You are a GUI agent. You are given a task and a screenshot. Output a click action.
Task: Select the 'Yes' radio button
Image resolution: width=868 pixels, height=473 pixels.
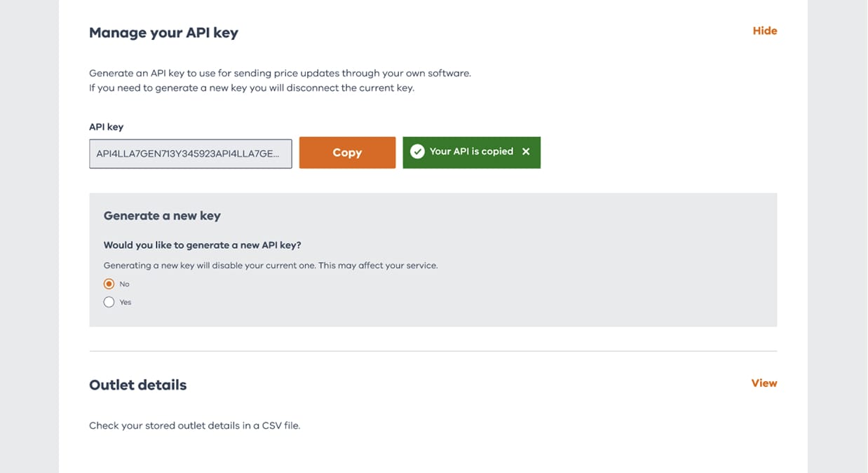(x=109, y=302)
